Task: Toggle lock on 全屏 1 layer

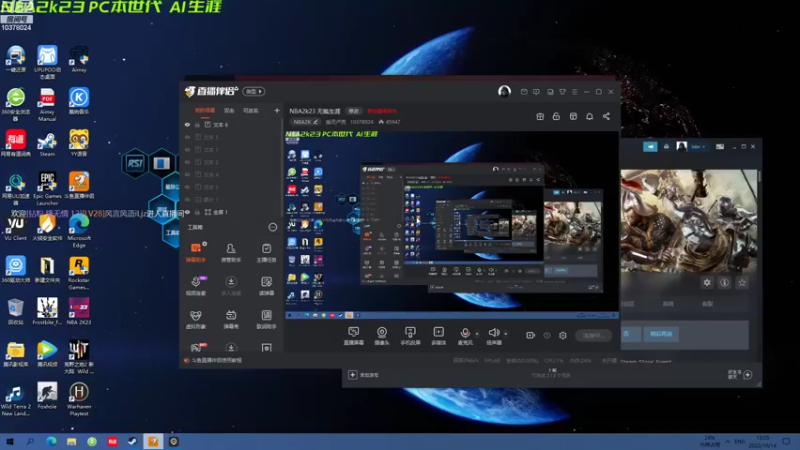Action: point(197,212)
